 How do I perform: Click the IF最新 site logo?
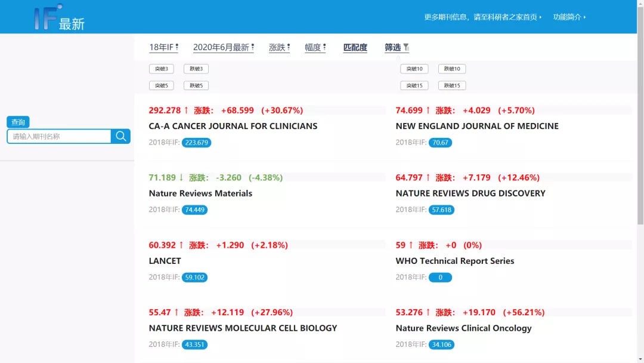[x=59, y=17]
